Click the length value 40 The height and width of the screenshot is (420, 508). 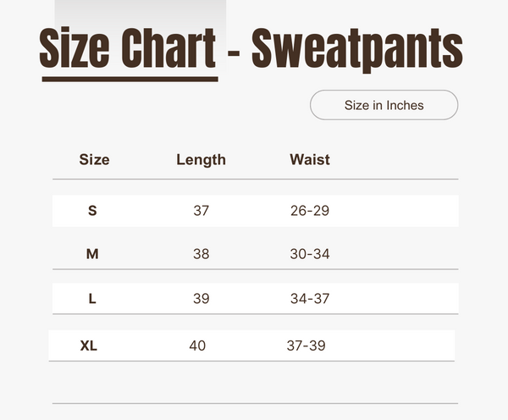point(197,345)
